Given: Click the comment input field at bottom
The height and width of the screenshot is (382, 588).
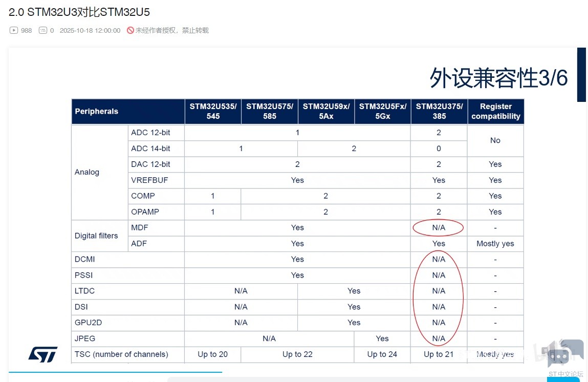Looking at the screenshot, I should coord(358,379).
